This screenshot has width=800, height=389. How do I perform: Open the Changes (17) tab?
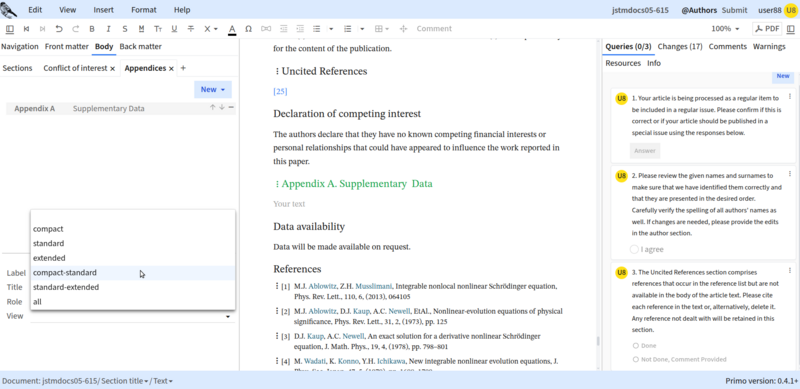pyautogui.click(x=680, y=46)
